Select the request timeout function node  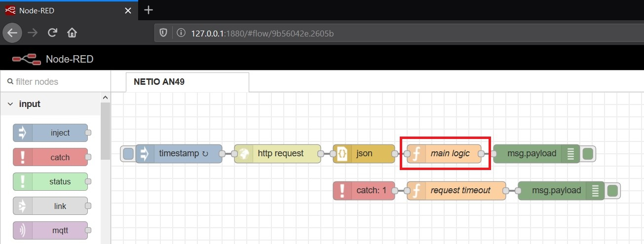(456, 190)
